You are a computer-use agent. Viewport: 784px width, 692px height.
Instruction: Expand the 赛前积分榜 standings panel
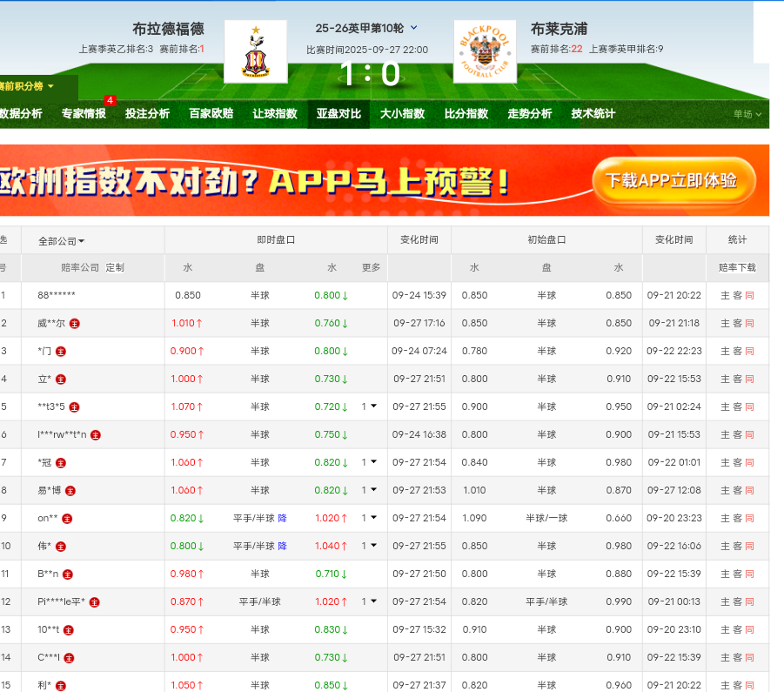27,86
